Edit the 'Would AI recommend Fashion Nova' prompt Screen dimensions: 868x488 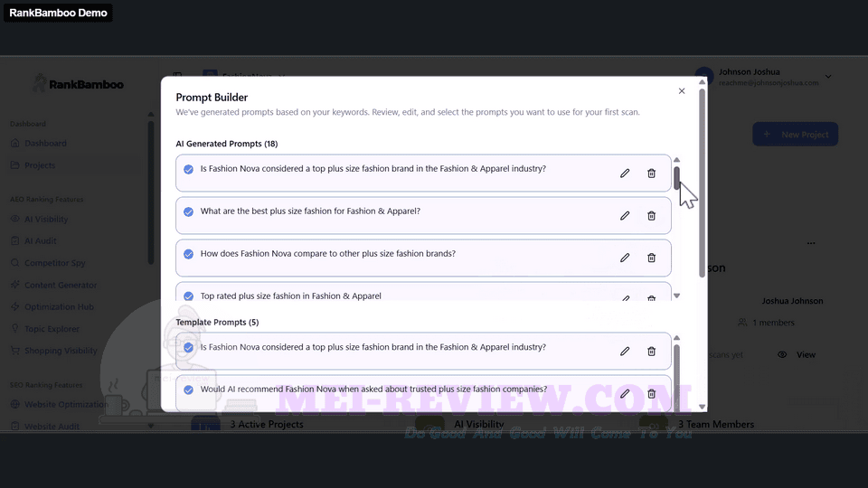pyautogui.click(x=625, y=394)
